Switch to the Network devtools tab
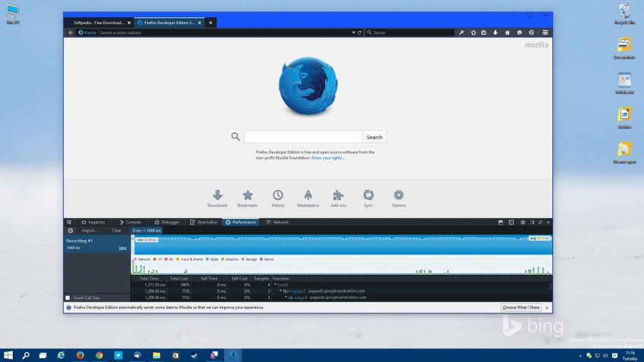 (x=277, y=222)
